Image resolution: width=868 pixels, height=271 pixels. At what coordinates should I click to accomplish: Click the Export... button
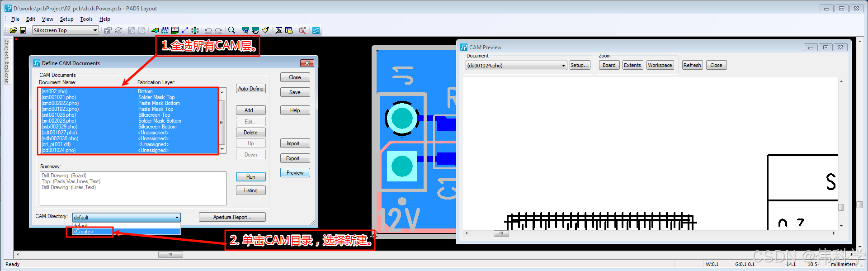click(x=295, y=158)
